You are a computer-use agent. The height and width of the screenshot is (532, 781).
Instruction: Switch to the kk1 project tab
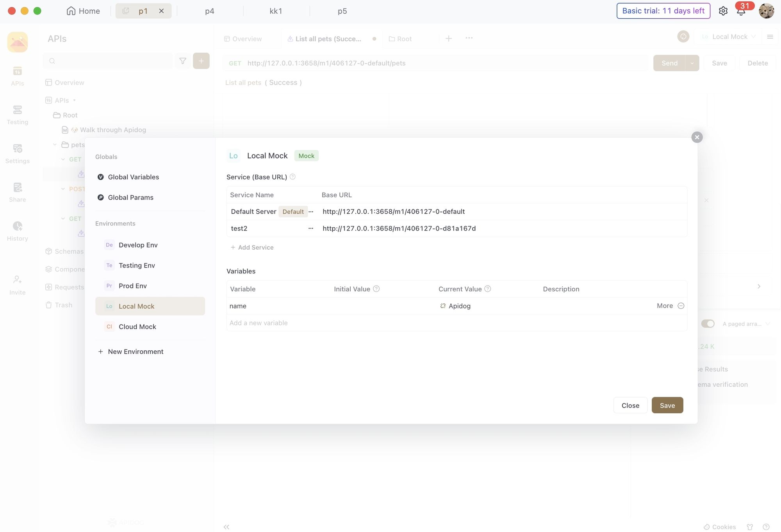(x=276, y=11)
